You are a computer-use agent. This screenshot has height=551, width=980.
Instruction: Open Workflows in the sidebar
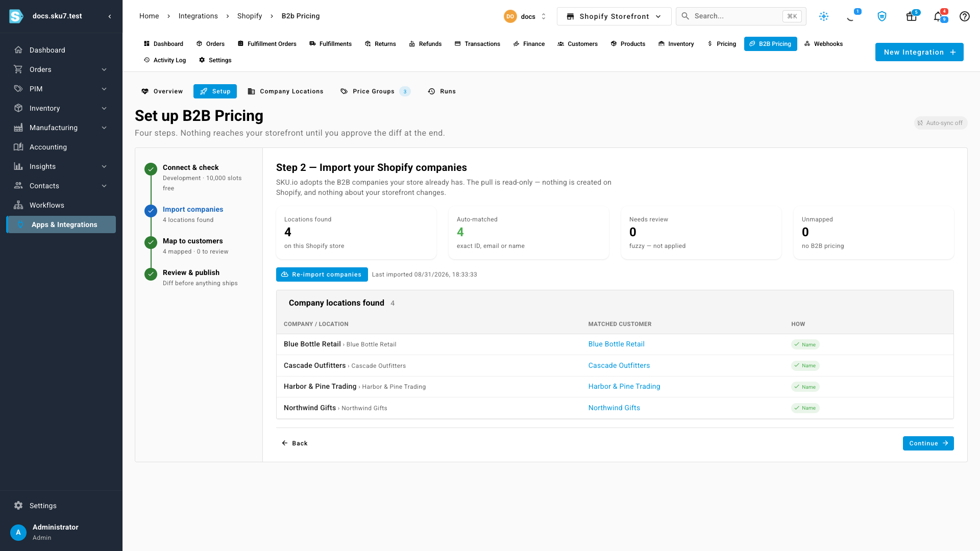click(61, 205)
